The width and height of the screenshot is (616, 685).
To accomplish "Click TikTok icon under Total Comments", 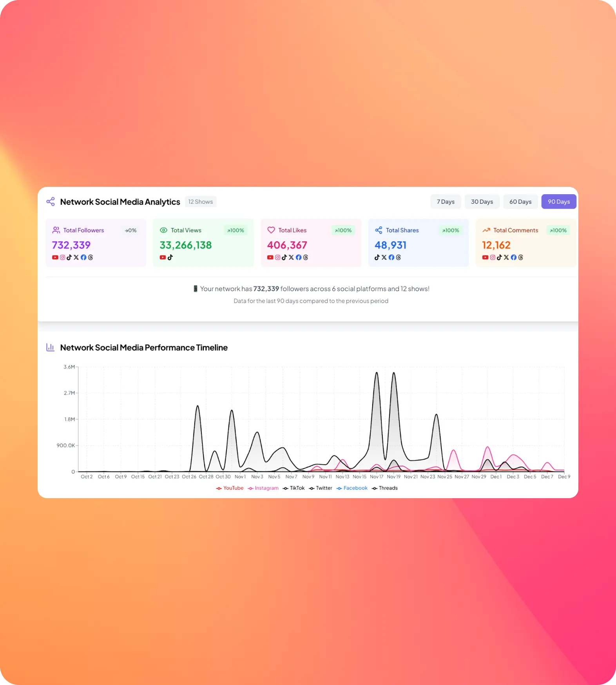I will [499, 257].
